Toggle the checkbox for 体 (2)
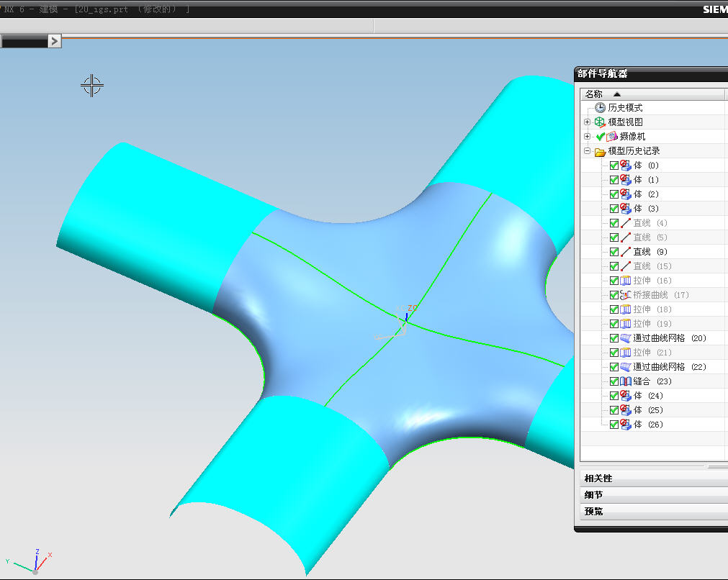The width and height of the screenshot is (728, 580). pyautogui.click(x=614, y=194)
